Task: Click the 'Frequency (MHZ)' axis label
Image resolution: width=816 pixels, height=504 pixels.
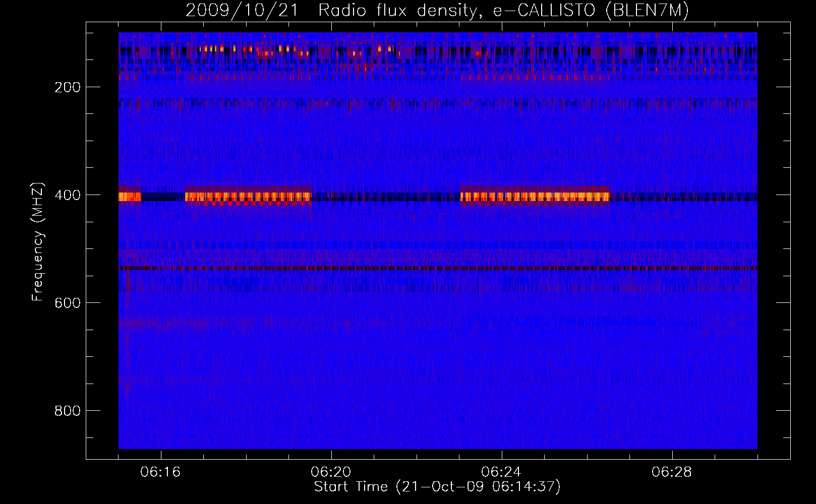Action: pyautogui.click(x=38, y=242)
